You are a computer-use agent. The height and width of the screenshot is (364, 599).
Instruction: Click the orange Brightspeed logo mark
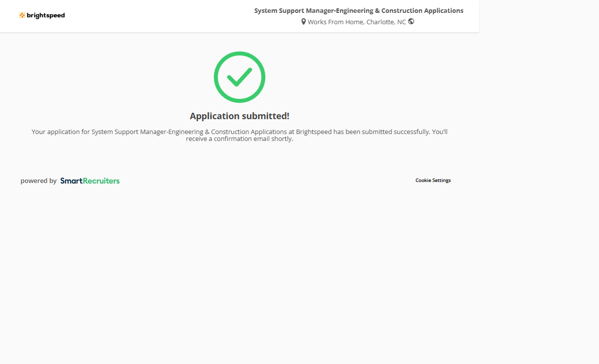coord(22,15)
